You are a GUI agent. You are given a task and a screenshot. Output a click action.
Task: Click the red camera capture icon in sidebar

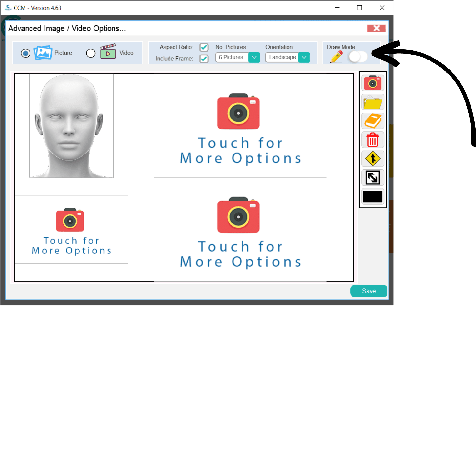point(372,83)
